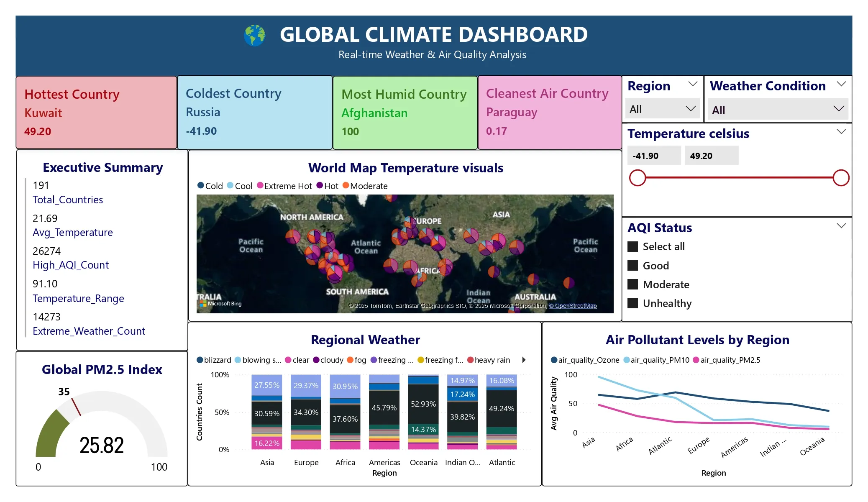Click the left temperature slider handle
The width and height of the screenshot is (868, 502).
pyautogui.click(x=638, y=178)
